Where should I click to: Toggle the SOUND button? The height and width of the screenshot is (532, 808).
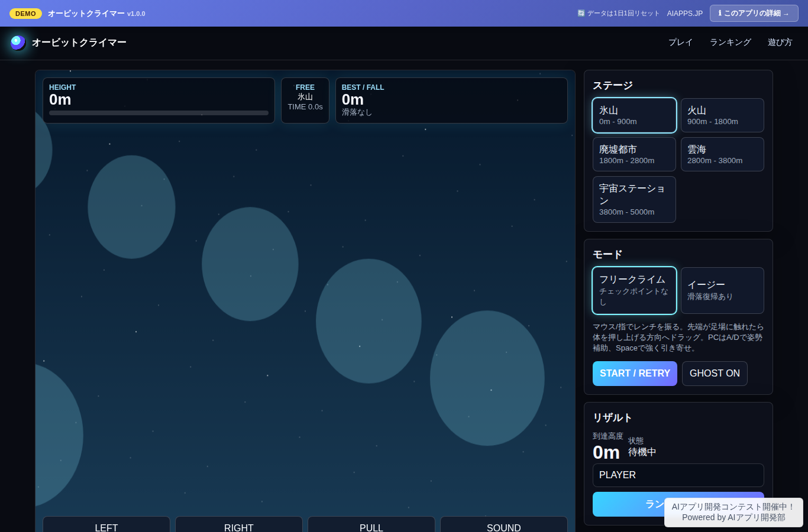pos(504,524)
